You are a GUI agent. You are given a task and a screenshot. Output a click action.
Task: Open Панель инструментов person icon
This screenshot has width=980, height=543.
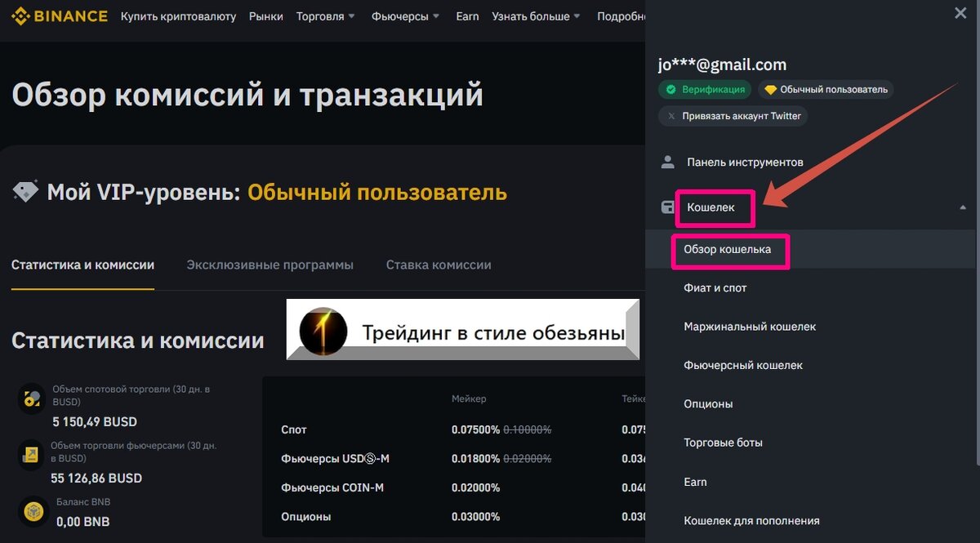tap(668, 162)
